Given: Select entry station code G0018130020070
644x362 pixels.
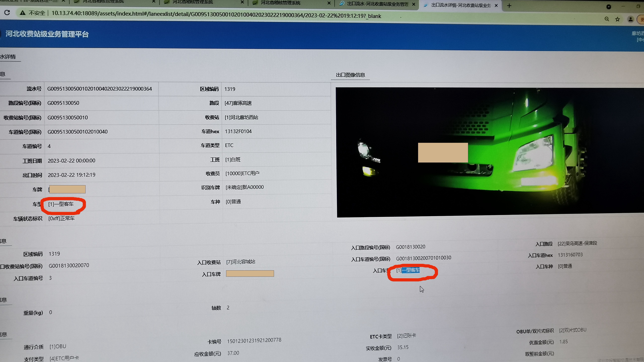Looking at the screenshot, I should click(69, 266).
